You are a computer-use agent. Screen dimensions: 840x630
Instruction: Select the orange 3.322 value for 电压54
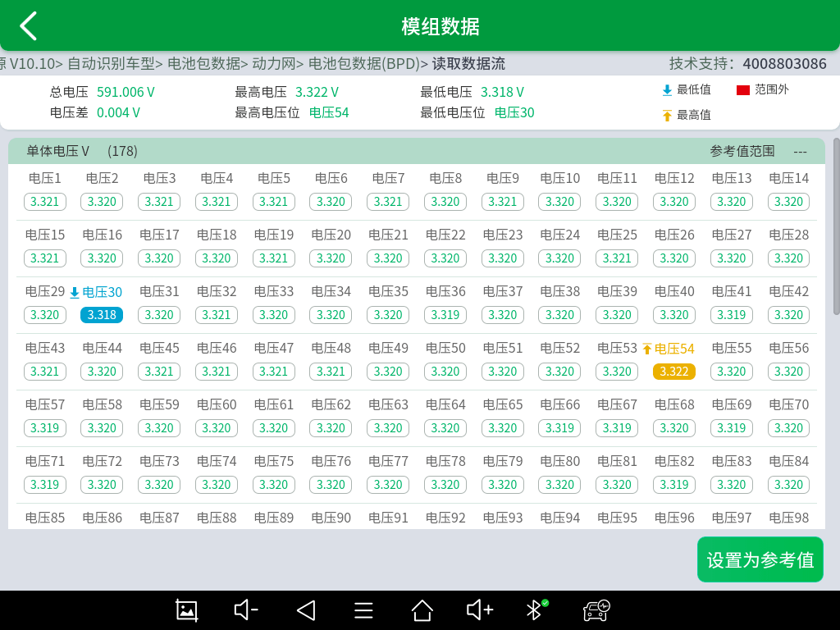pyautogui.click(x=674, y=372)
